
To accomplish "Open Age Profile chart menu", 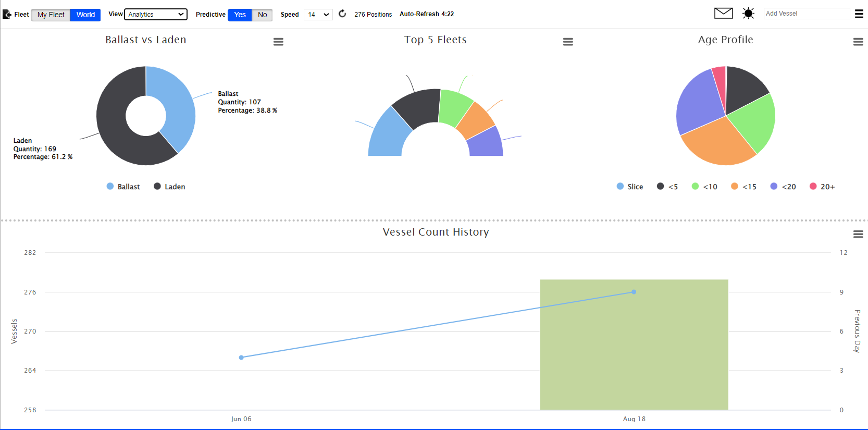I will pyautogui.click(x=858, y=42).
